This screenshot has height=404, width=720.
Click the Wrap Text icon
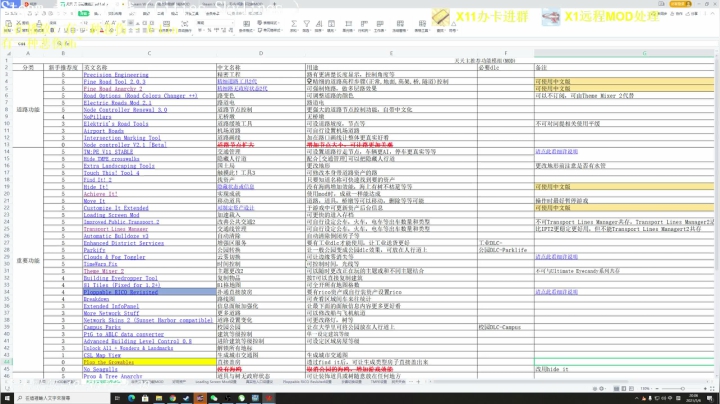coord(185,25)
